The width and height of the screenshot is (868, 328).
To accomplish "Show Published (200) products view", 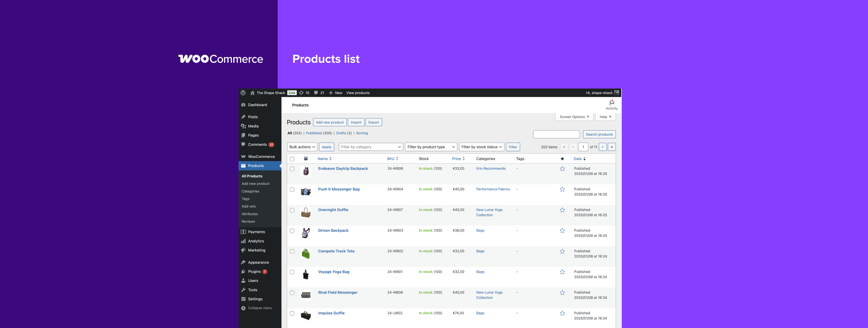I will (319, 133).
